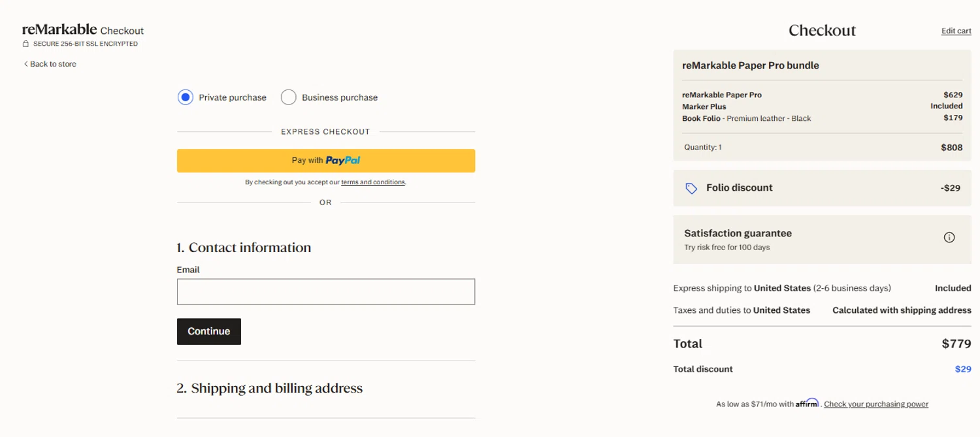Click the Folio discount tag icon
Image resolution: width=980 pixels, height=437 pixels.
tap(691, 188)
